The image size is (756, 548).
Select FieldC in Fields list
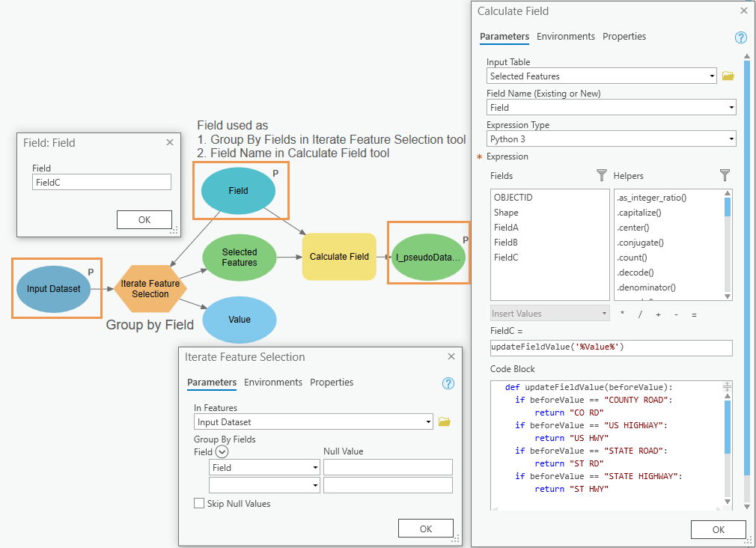pos(506,257)
